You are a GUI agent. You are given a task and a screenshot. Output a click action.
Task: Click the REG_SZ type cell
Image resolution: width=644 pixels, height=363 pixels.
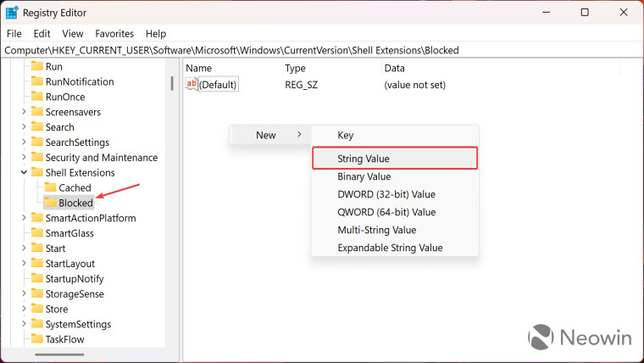click(x=302, y=85)
